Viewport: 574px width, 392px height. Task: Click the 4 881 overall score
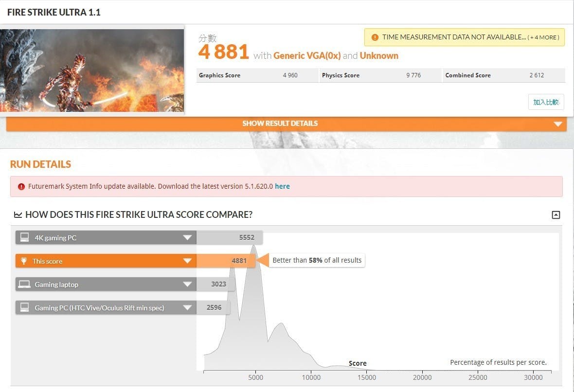pyautogui.click(x=224, y=52)
